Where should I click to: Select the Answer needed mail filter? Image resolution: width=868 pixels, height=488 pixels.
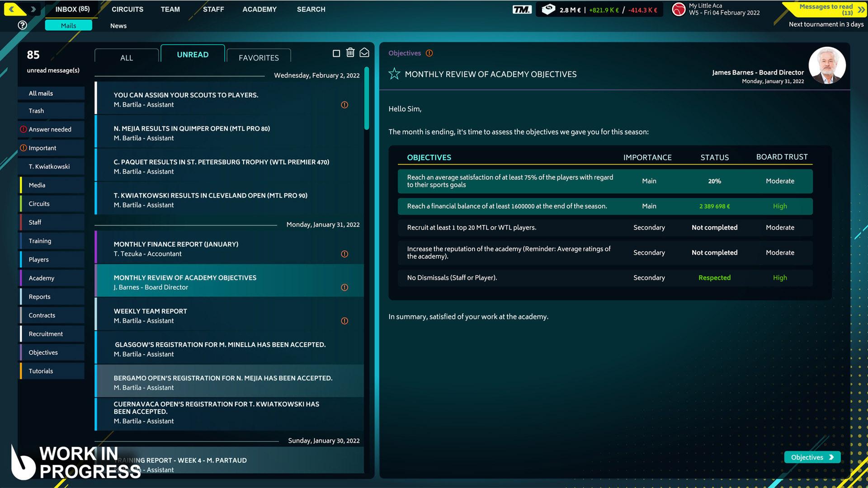[x=50, y=129]
